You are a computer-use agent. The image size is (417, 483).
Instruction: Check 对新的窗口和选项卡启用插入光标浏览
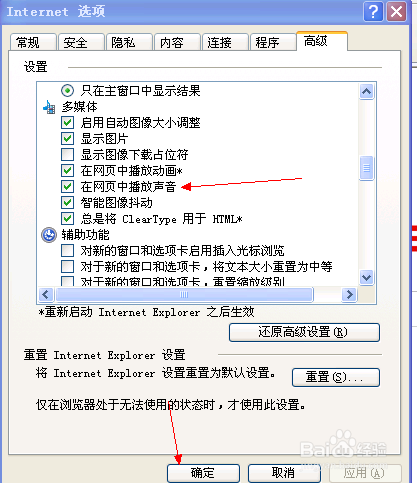pos(68,251)
